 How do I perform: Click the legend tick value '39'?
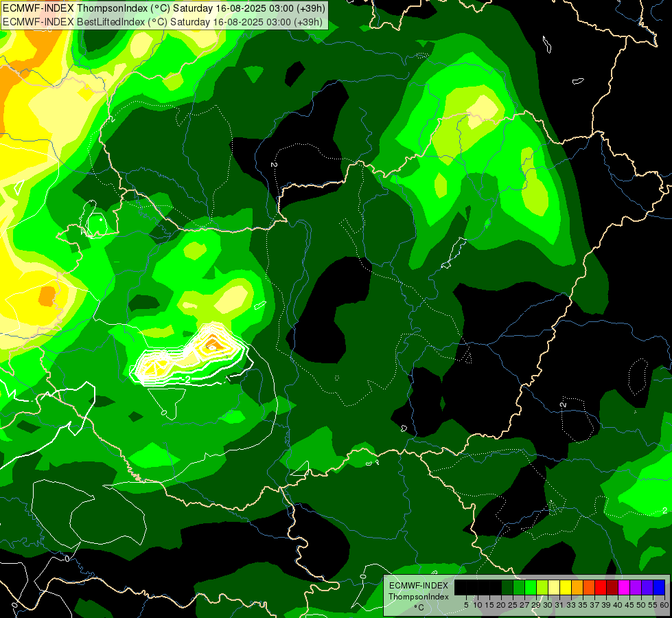point(606,605)
